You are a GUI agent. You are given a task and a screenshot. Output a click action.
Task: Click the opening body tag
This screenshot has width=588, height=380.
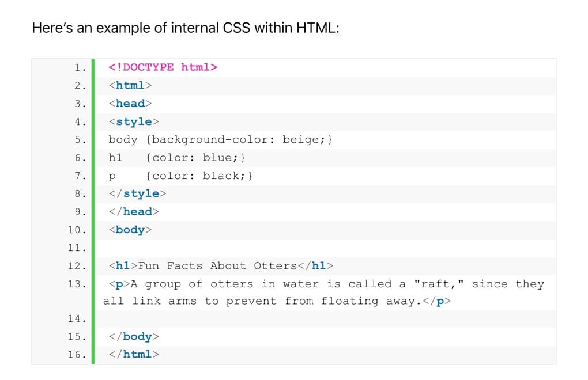coord(130,230)
